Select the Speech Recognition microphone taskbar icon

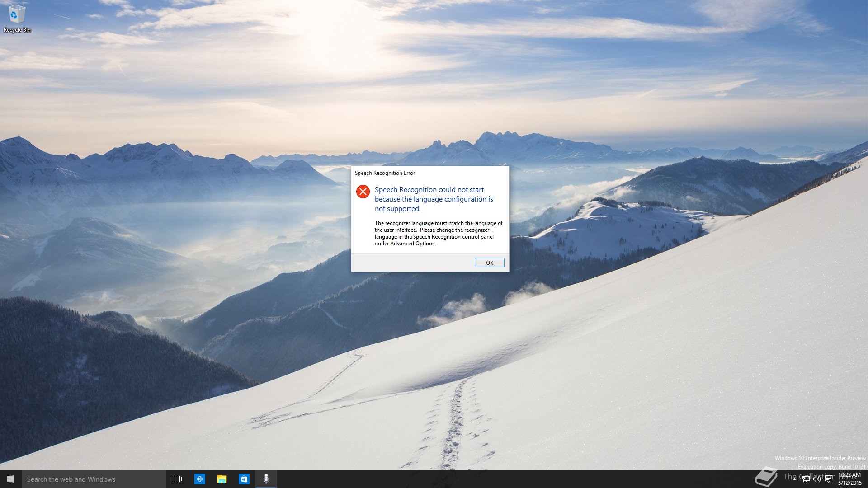(266, 479)
